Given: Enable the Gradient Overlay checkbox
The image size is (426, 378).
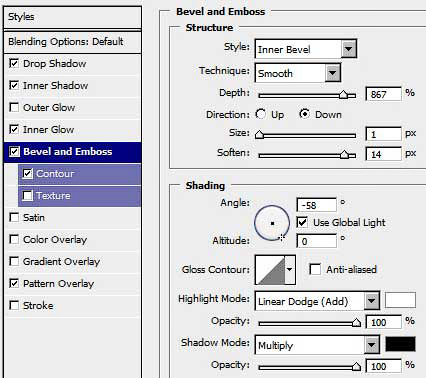Looking at the screenshot, I should click(14, 261).
